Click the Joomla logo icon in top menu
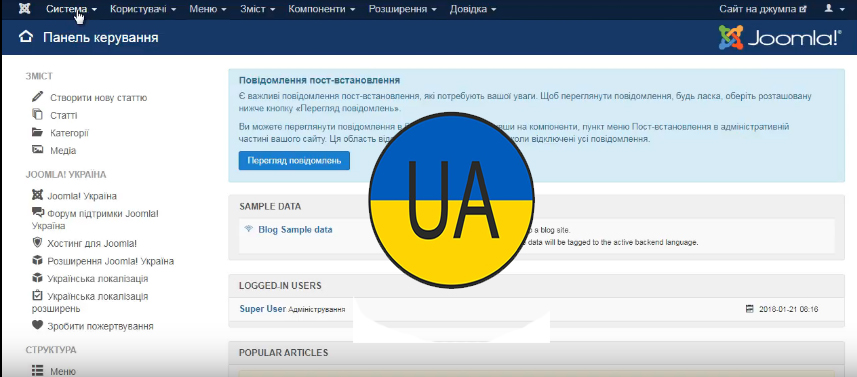The image size is (857, 377). click(25, 9)
